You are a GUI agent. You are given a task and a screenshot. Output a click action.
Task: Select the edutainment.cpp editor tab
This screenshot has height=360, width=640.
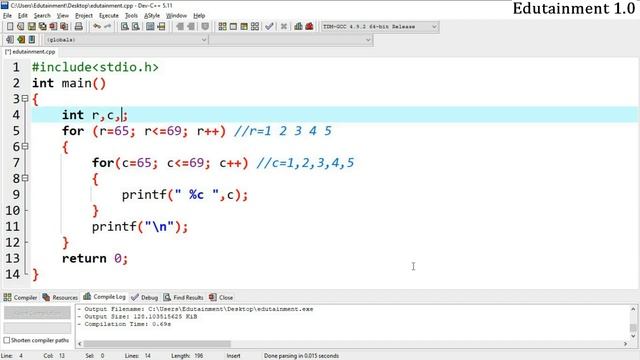coord(30,52)
